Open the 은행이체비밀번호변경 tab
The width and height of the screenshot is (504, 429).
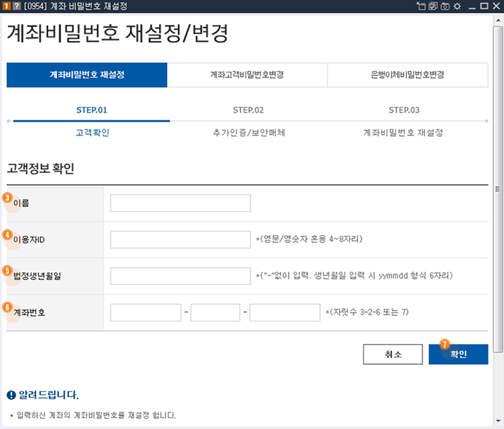pos(407,75)
